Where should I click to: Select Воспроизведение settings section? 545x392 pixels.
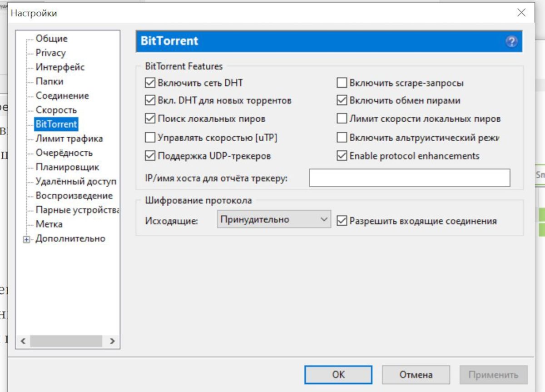pyautogui.click(x=74, y=195)
